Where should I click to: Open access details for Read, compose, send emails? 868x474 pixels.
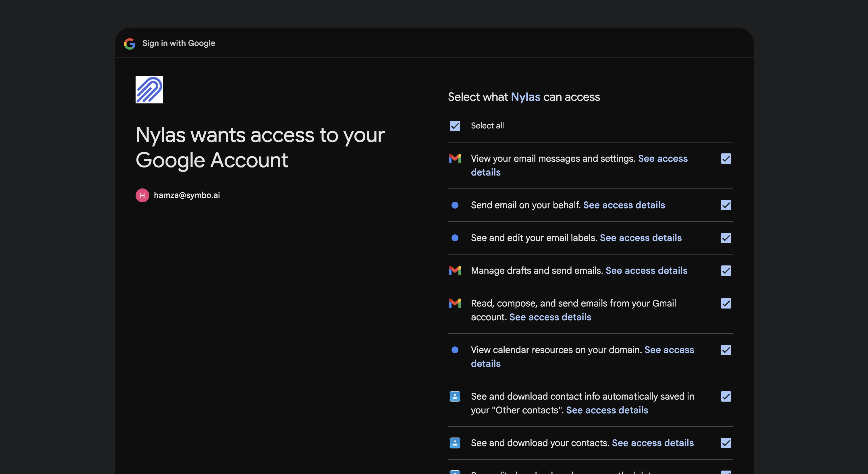[x=550, y=317]
